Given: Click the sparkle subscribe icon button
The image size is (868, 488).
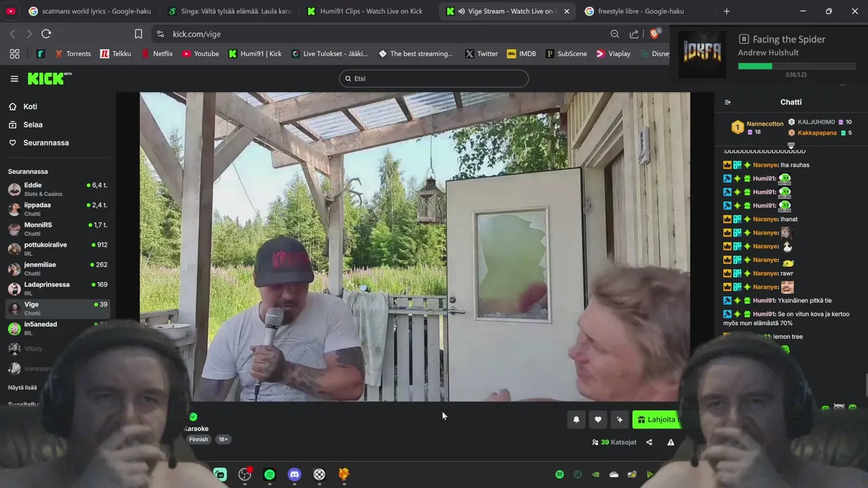Looking at the screenshot, I should 619,420.
